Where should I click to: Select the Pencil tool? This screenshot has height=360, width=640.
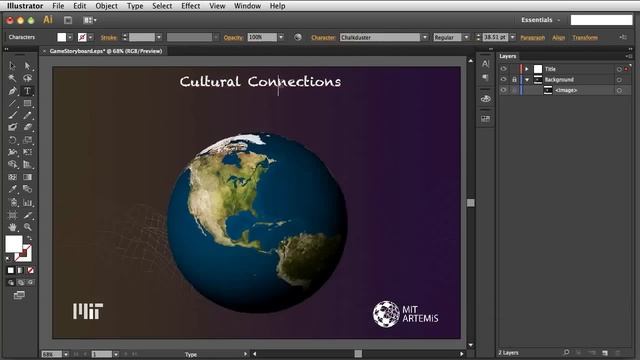27,116
